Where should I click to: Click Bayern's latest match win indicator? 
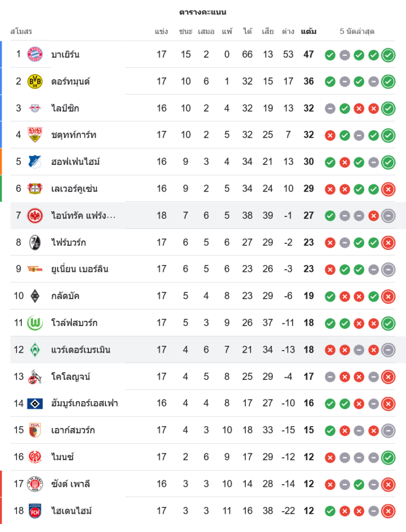pyautogui.click(x=388, y=55)
